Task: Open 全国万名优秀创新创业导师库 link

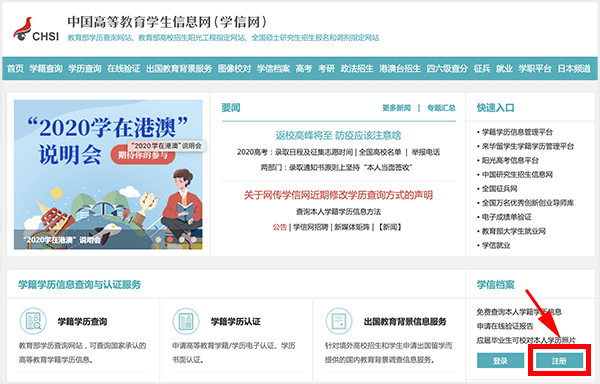Action: coord(528,203)
